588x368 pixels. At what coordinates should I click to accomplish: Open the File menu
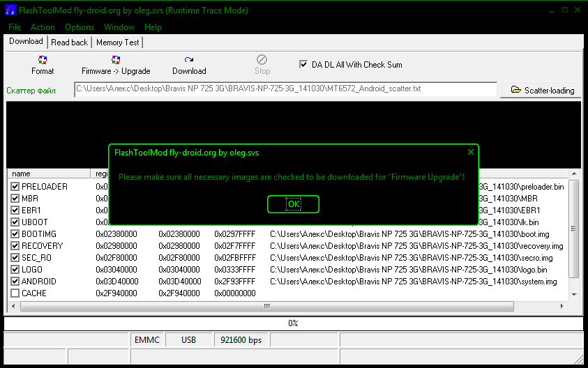tap(15, 27)
